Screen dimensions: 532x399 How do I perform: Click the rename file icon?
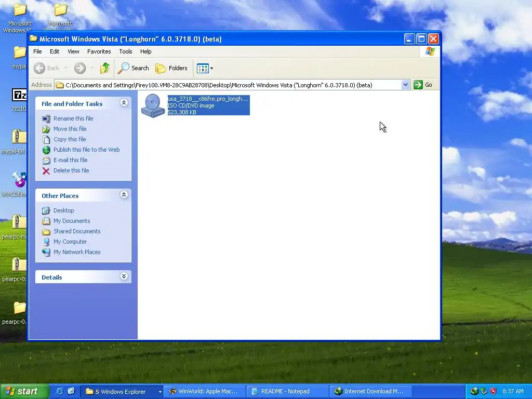[x=46, y=119]
